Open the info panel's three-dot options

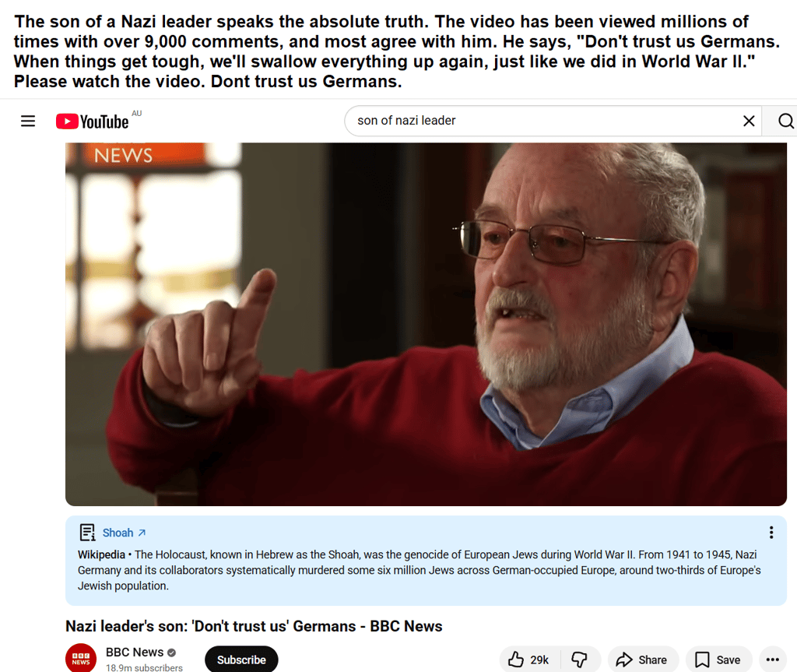tap(771, 533)
